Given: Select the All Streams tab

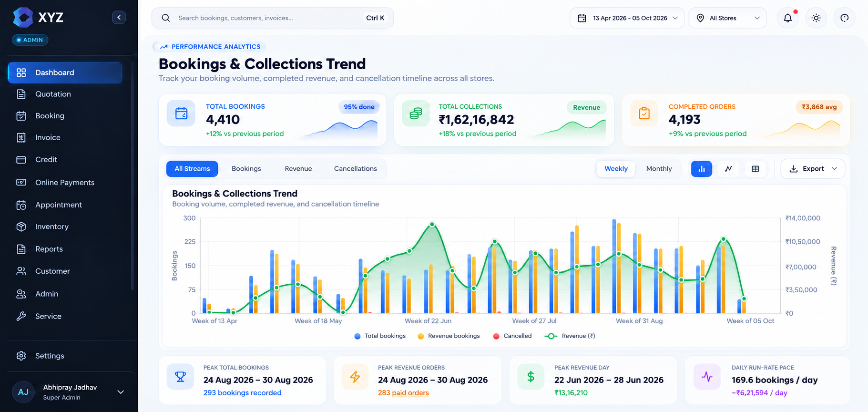Looking at the screenshot, I should click(x=192, y=169).
